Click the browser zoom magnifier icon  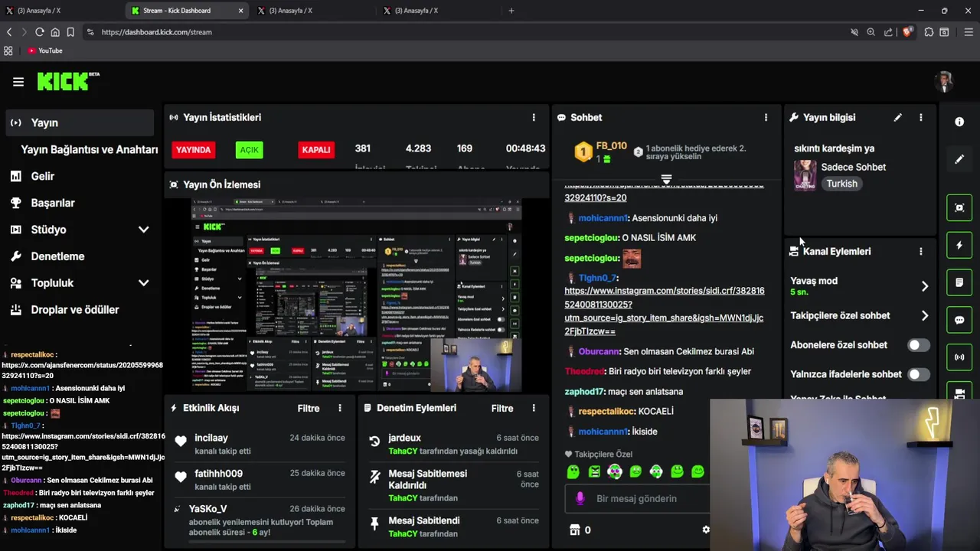[871, 32]
